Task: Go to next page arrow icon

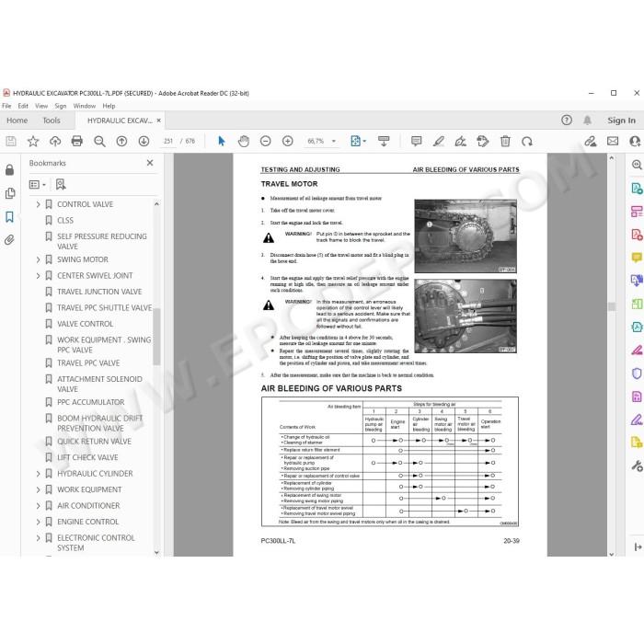Action: [144, 142]
